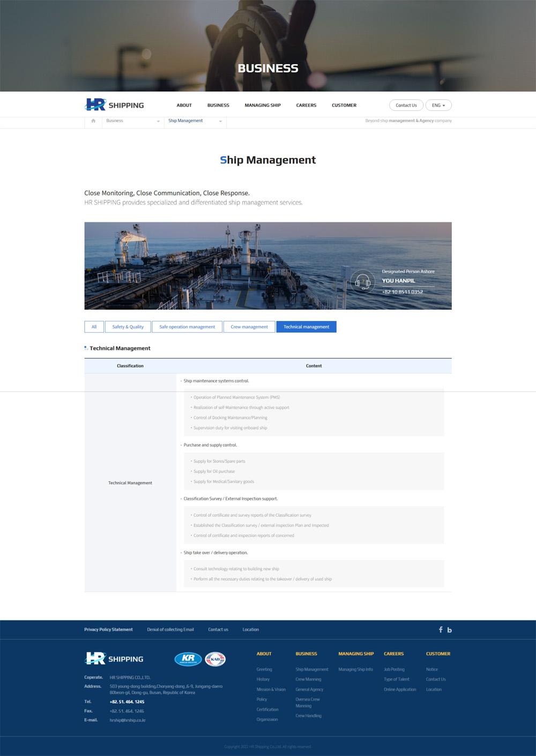Viewport: 536px width, 756px height.
Task: Open the CAREERS menu item
Action: pos(306,106)
